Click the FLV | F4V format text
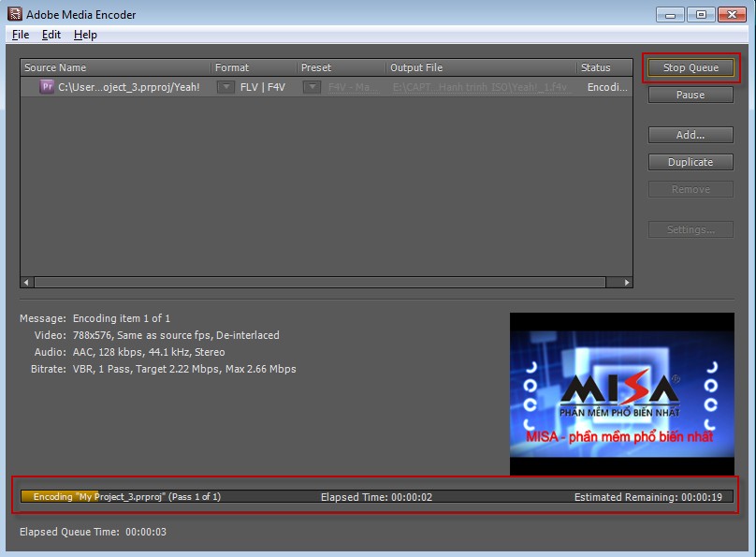The image size is (756, 557). click(x=263, y=87)
